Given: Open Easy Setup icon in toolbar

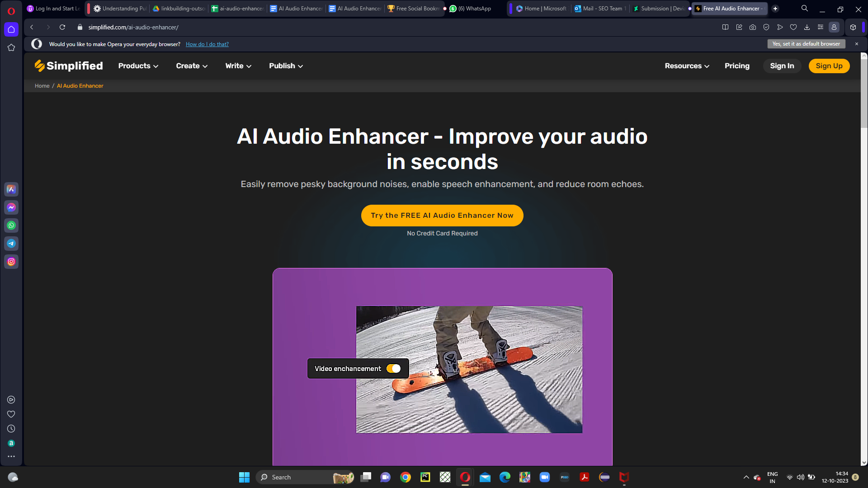Looking at the screenshot, I should click(821, 27).
